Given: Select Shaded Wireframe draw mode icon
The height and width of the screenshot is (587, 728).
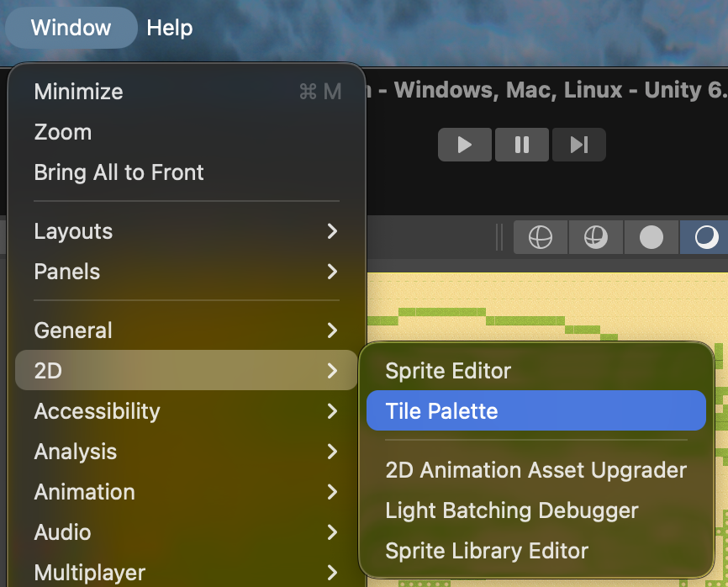Looking at the screenshot, I should [x=596, y=238].
